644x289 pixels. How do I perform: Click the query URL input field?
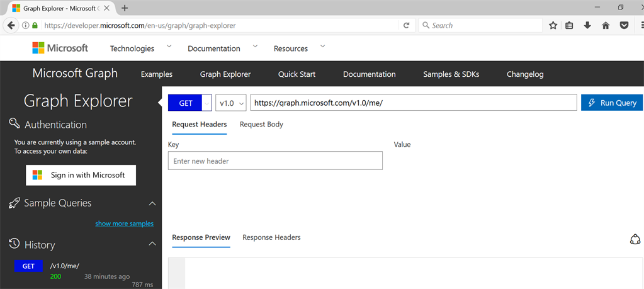point(414,103)
